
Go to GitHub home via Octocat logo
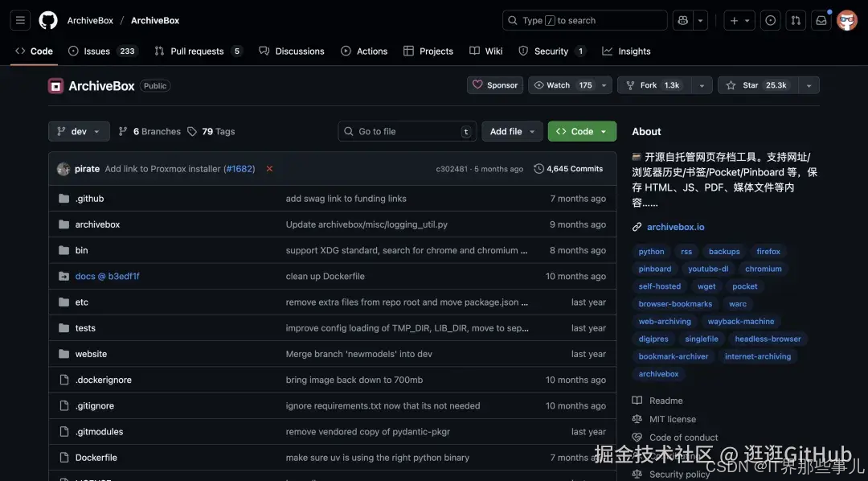48,20
